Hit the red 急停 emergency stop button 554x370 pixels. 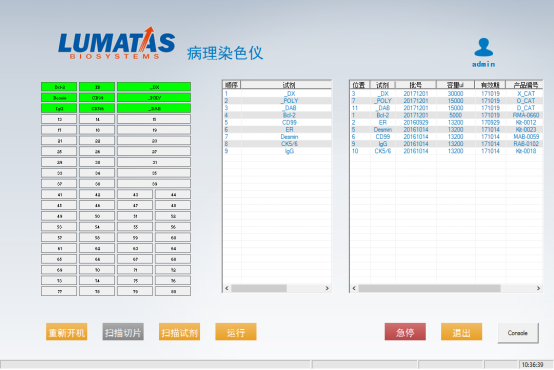pos(405,332)
